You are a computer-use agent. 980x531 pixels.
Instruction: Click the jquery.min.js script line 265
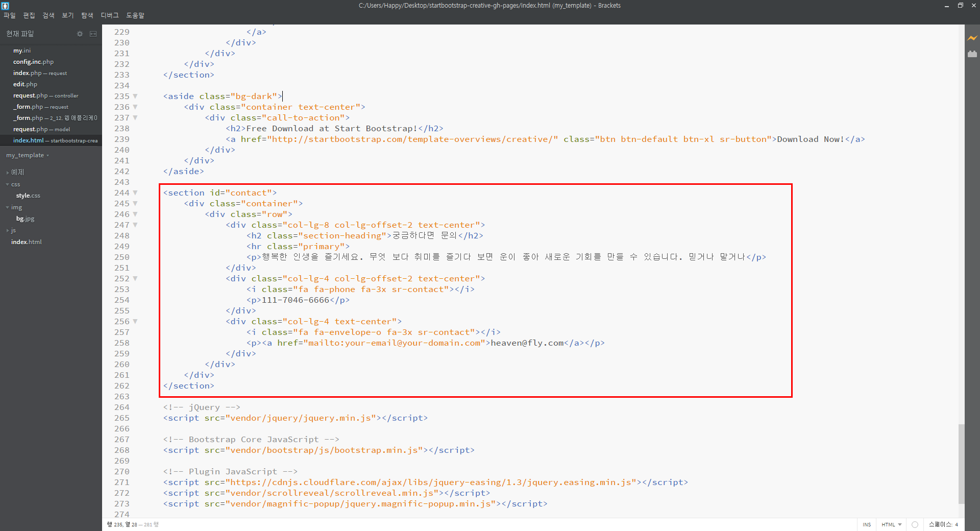296,418
